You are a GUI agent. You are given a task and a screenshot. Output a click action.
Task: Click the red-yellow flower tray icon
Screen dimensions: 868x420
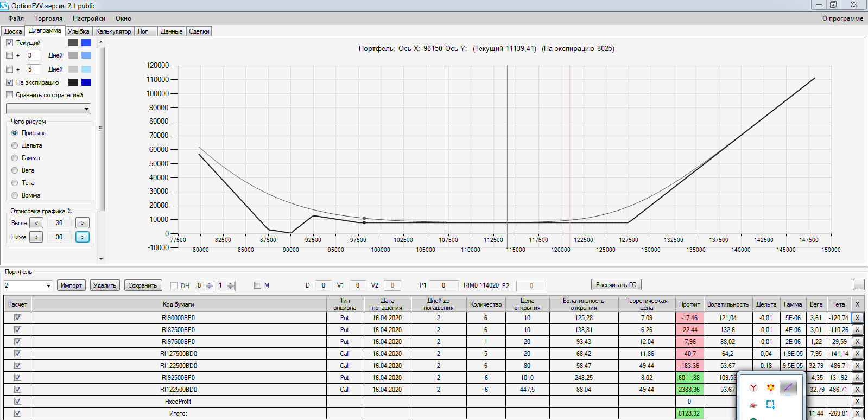[770, 387]
